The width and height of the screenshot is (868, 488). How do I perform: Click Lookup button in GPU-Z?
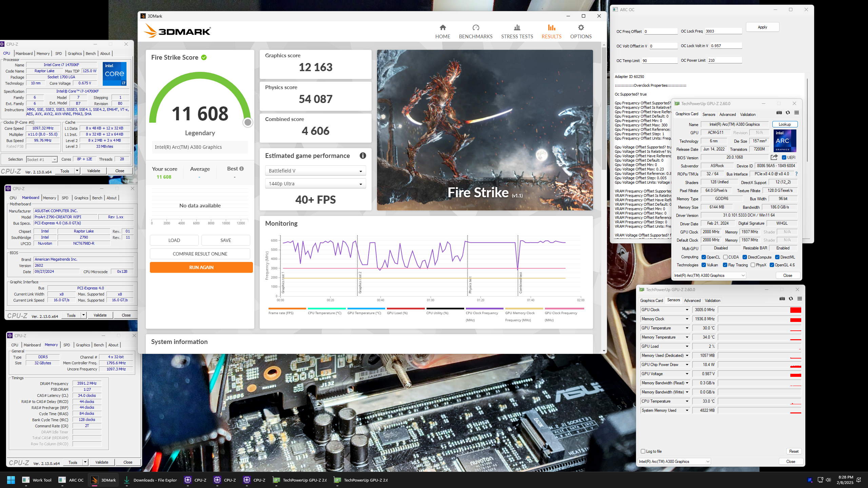785,124
